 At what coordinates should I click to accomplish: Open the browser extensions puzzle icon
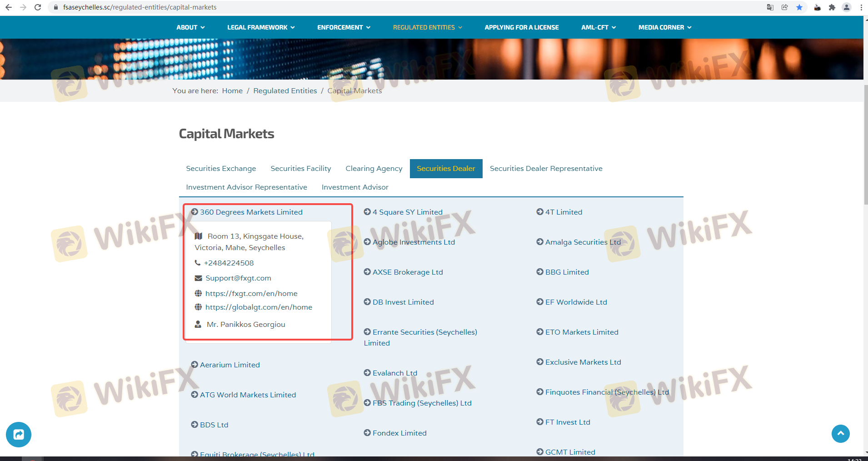point(832,7)
